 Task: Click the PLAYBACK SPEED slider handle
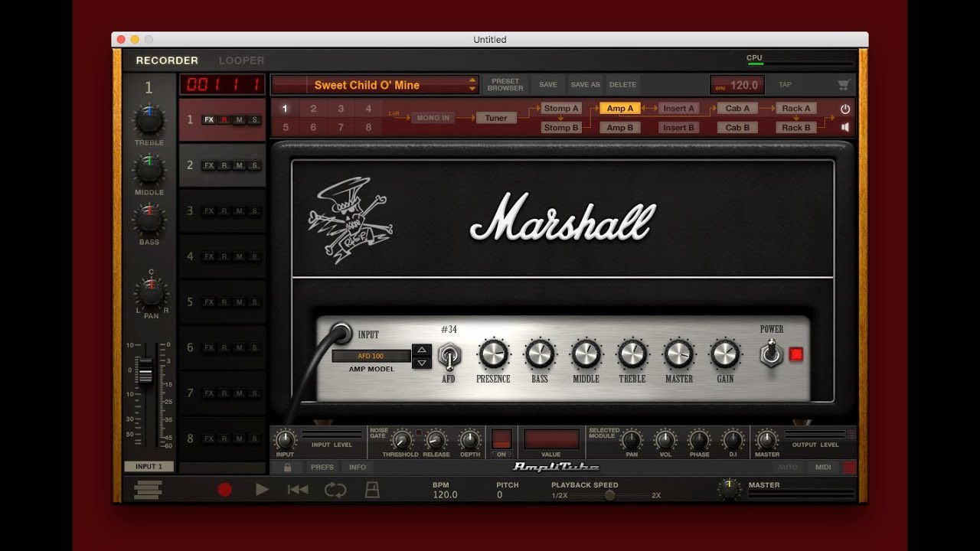(x=609, y=495)
